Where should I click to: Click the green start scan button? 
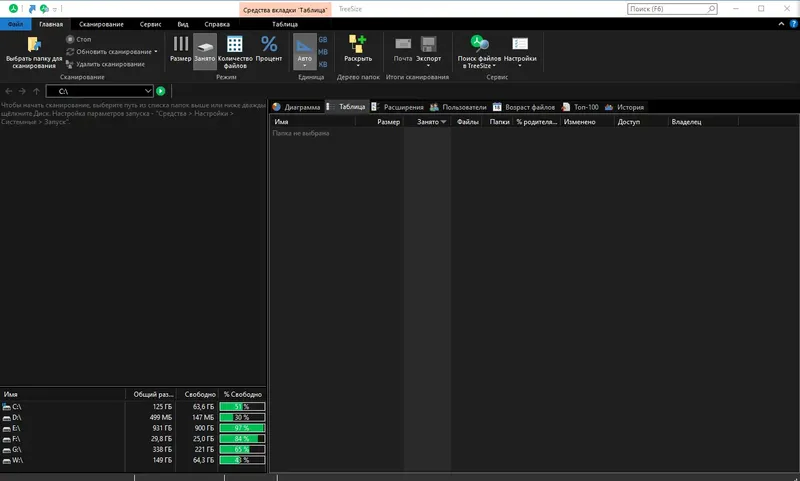click(161, 91)
